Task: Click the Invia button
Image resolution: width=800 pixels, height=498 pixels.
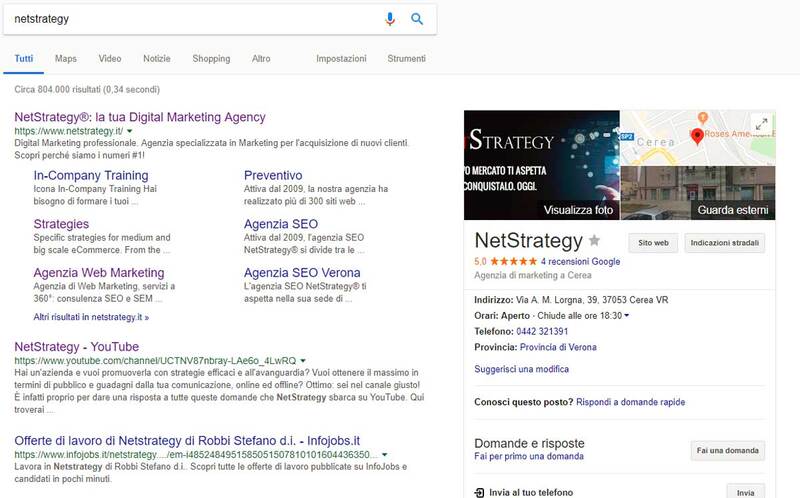Action: 745,492
